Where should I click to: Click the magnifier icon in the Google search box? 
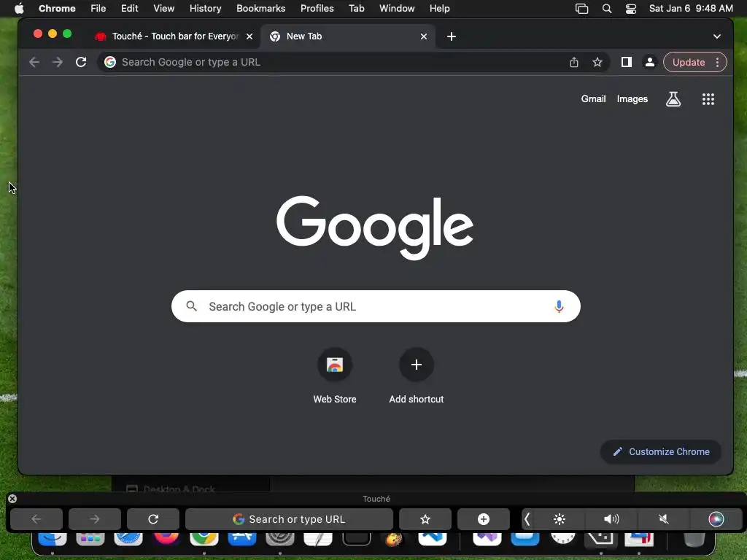pos(192,306)
